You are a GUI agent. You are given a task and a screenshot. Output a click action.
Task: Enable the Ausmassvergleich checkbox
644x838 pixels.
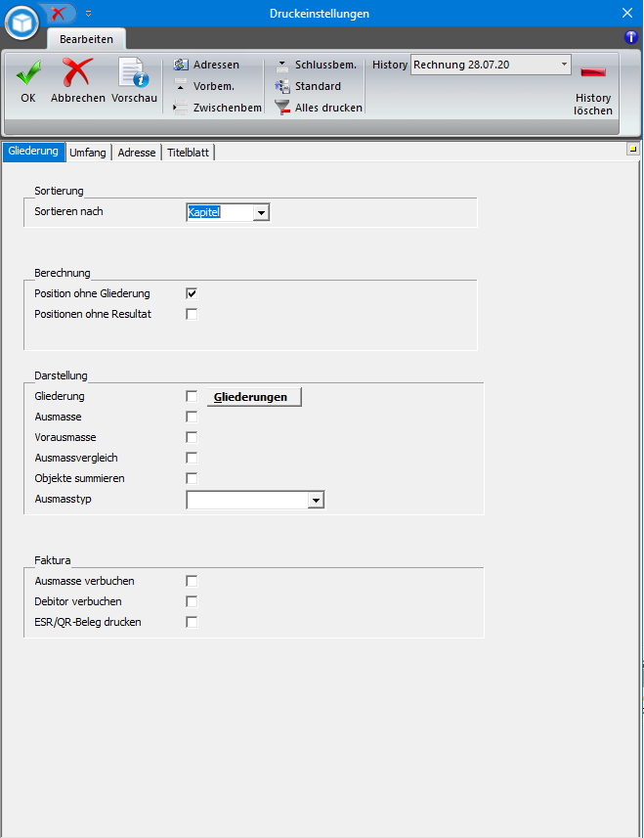tap(192, 458)
